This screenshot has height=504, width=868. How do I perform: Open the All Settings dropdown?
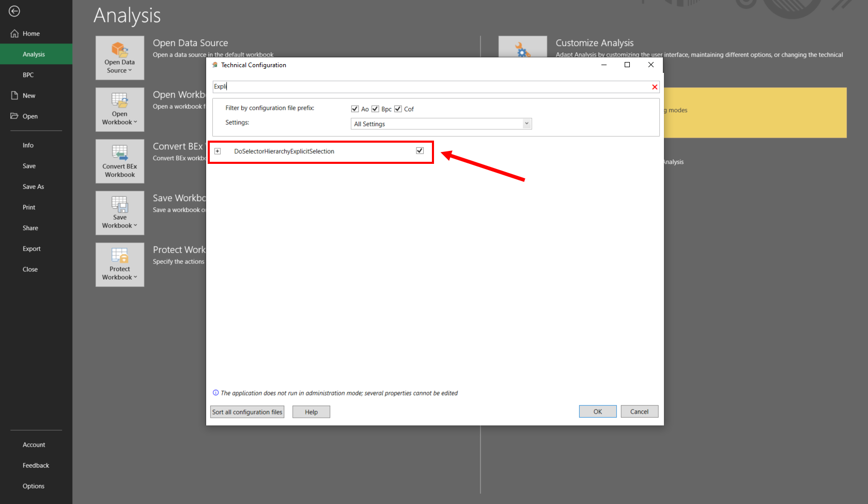441,124
